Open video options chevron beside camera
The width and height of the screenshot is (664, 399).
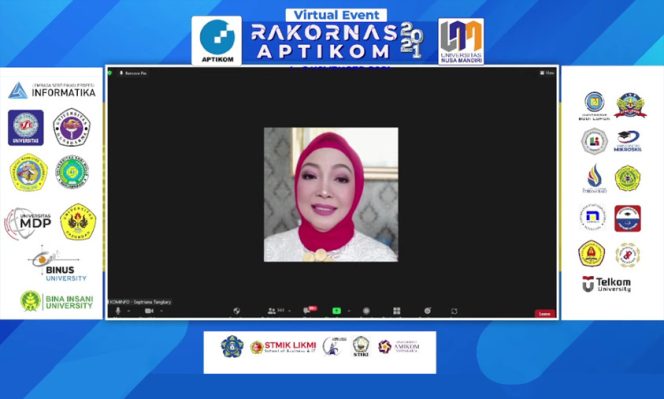point(161,311)
